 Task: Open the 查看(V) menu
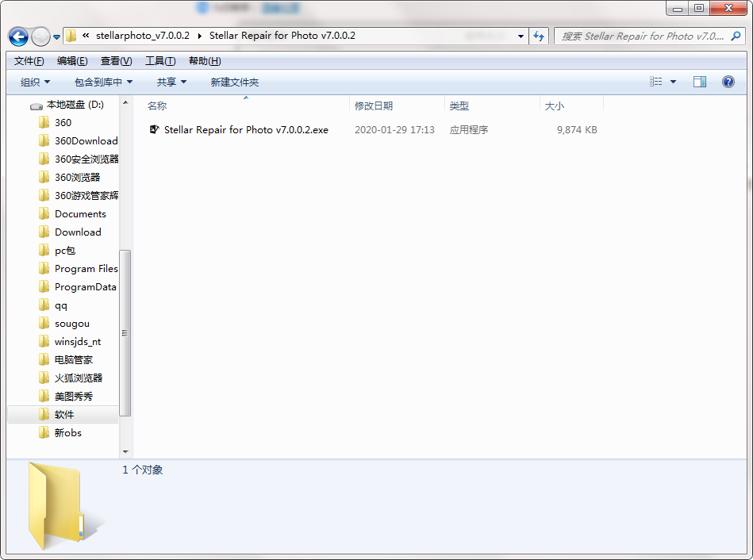[x=116, y=61]
